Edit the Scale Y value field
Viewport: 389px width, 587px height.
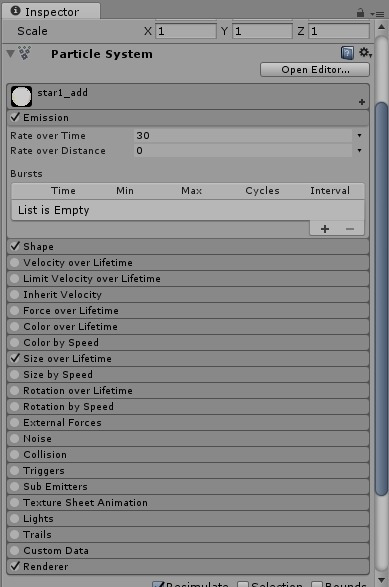(262, 31)
